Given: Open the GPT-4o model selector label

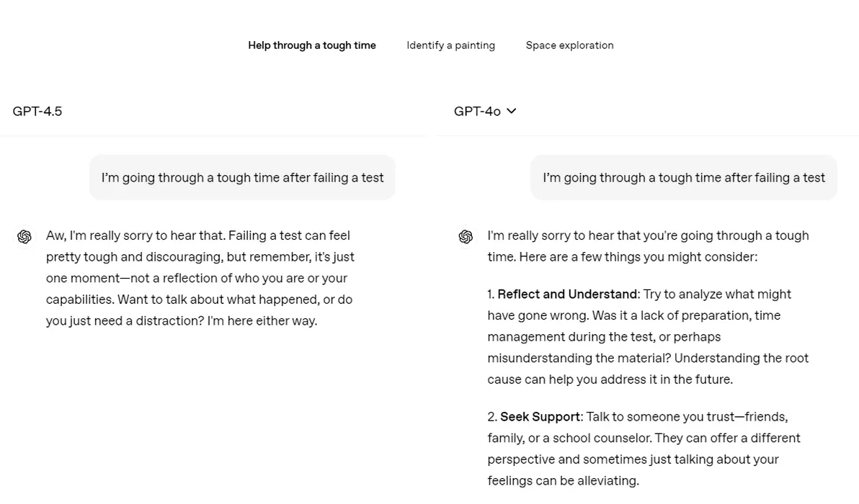Looking at the screenshot, I should click(x=477, y=111).
